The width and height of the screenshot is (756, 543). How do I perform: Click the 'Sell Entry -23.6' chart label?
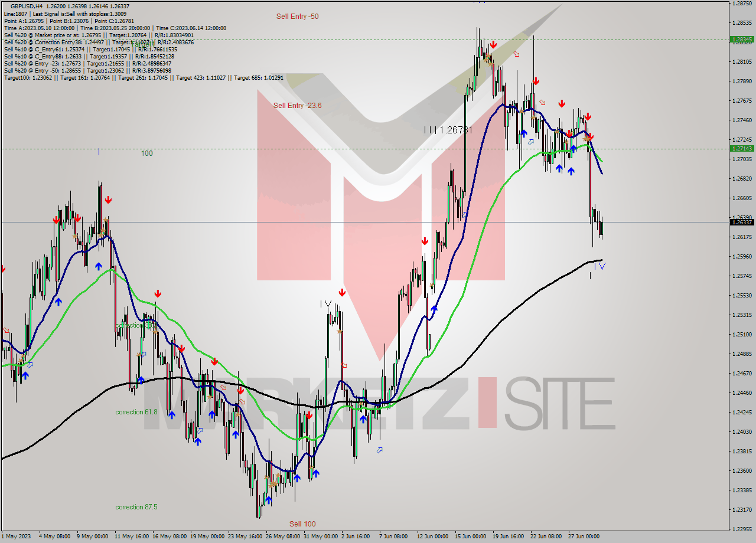click(298, 106)
